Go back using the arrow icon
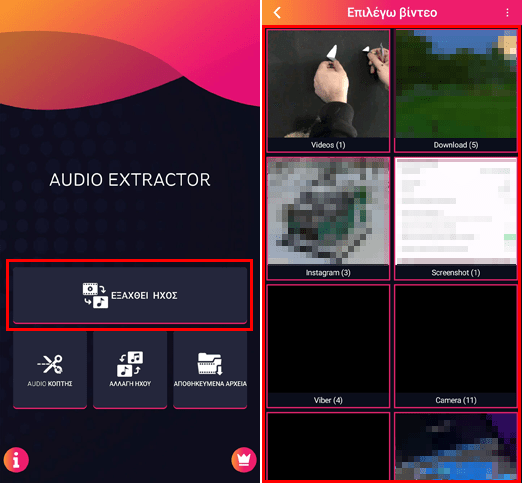 coord(277,13)
